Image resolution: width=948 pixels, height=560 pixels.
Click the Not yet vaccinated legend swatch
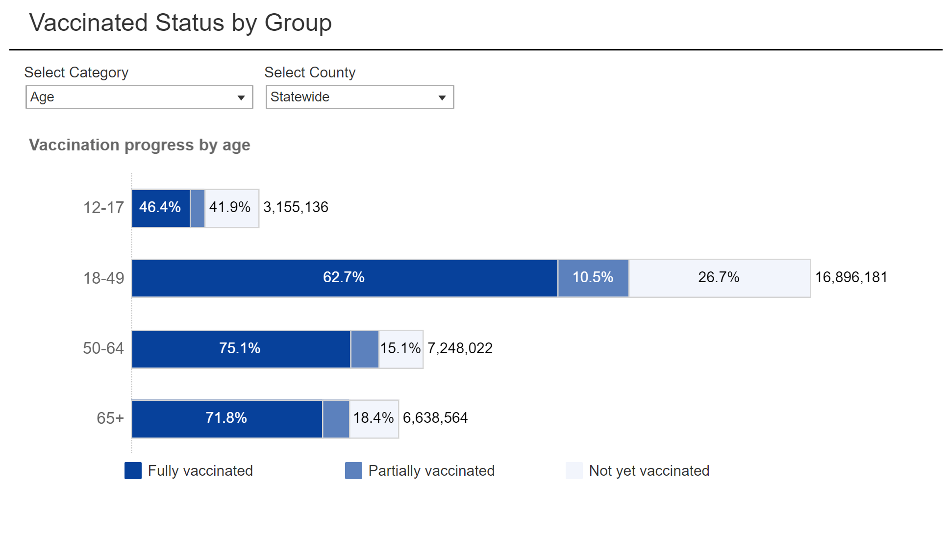coord(574,470)
